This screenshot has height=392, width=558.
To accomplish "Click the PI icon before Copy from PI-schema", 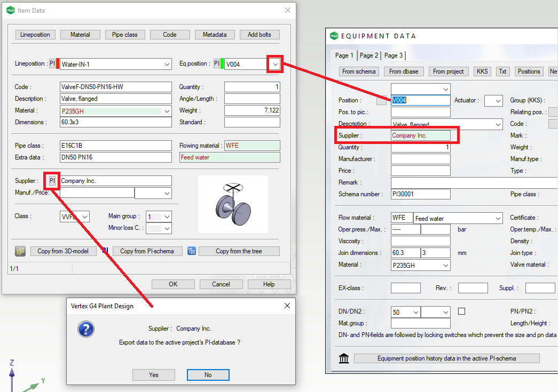I will click(105, 251).
